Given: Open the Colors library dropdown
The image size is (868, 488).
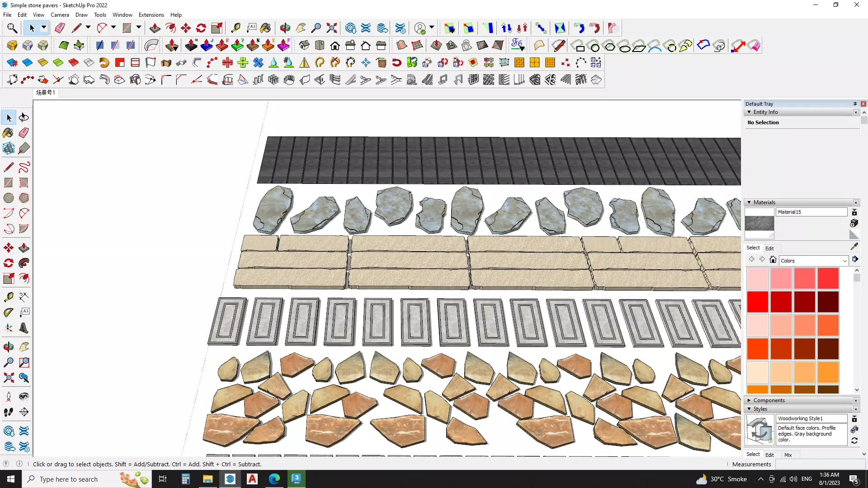Looking at the screenshot, I should [x=844, y=261].
